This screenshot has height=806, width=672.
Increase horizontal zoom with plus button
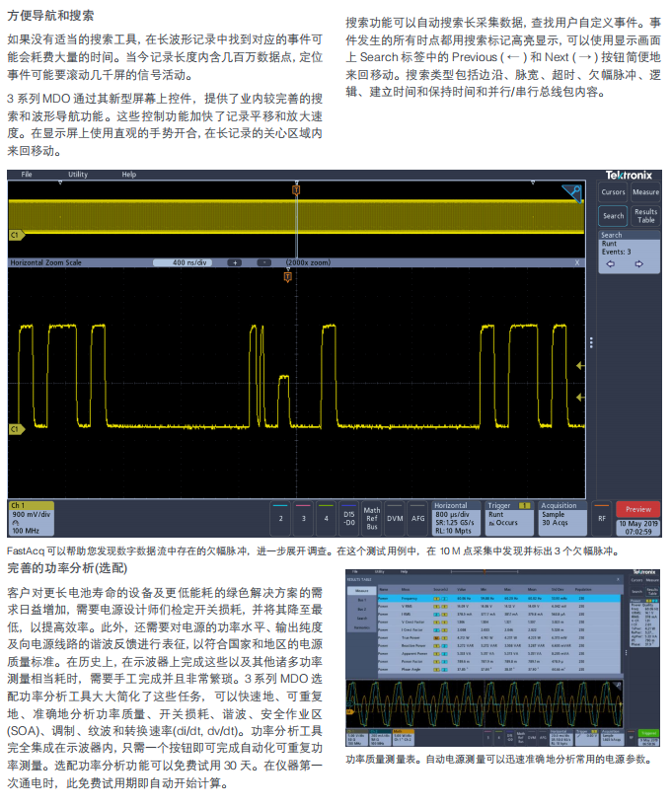235,262
